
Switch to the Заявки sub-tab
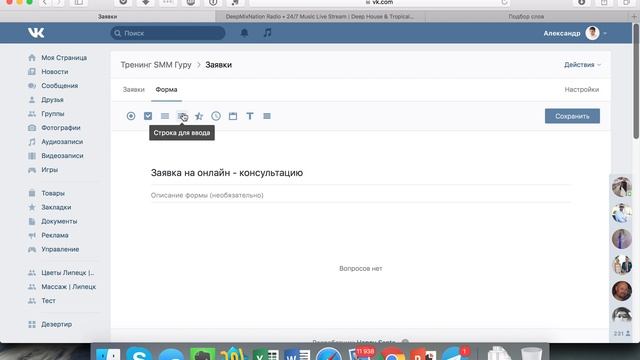pos(133,89)
